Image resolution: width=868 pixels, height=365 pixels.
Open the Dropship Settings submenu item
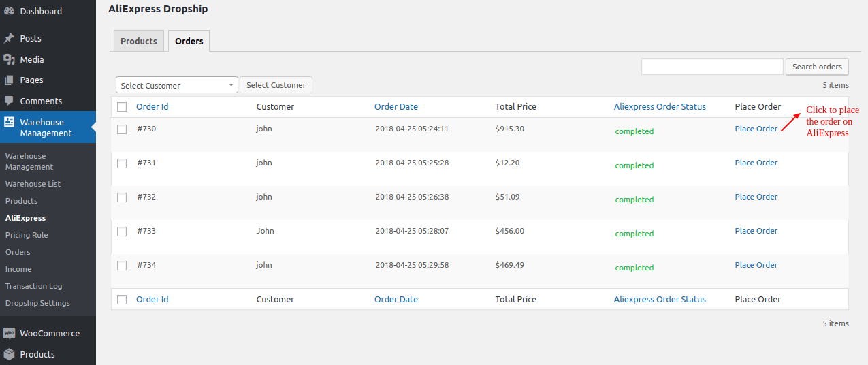(x=37, y=303)
